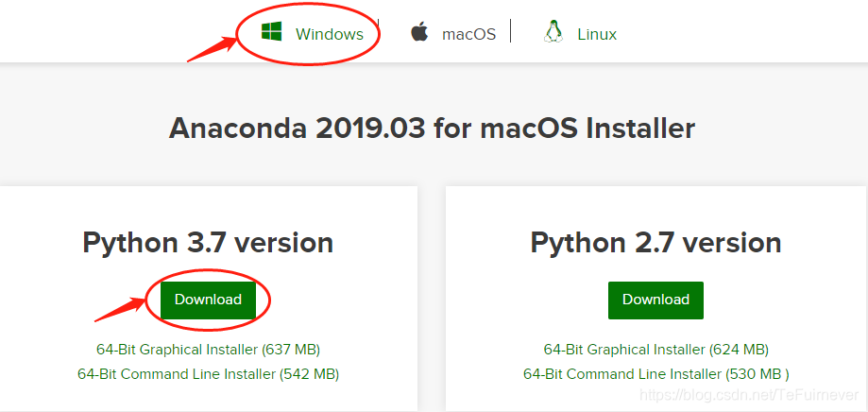868x412 pixels.
Task: Open 64-Bit Command Line Installer (530 MB) link
Action: coord(656,374)
